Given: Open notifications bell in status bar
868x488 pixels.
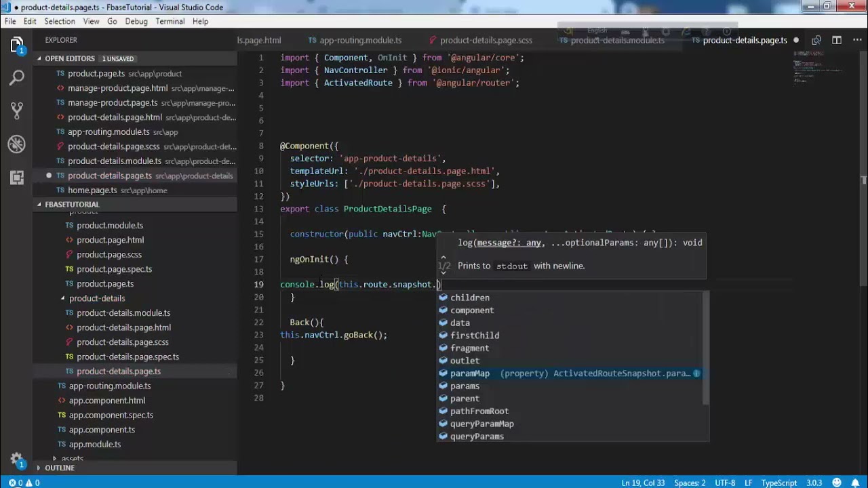Looking at the screenshot, I should [x=856, y=483].
